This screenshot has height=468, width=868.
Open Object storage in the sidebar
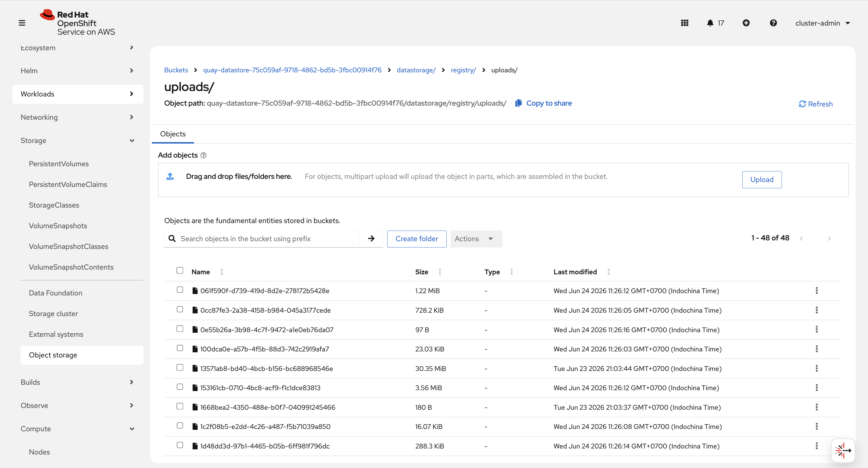point(82,355)
